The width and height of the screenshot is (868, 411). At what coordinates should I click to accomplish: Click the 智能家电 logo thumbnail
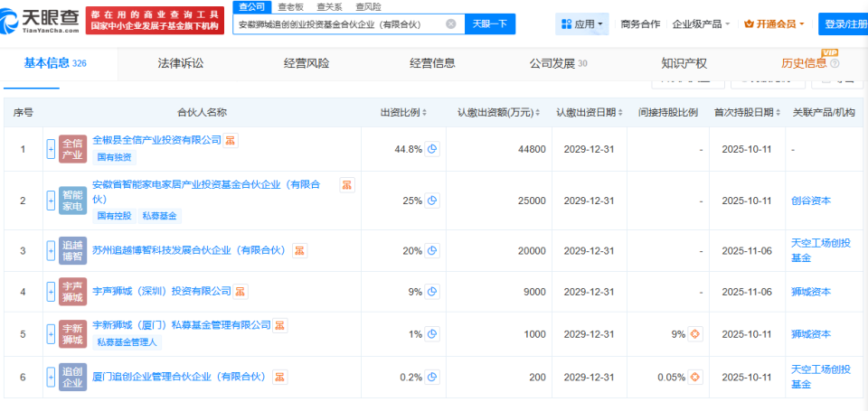[72, 201]
